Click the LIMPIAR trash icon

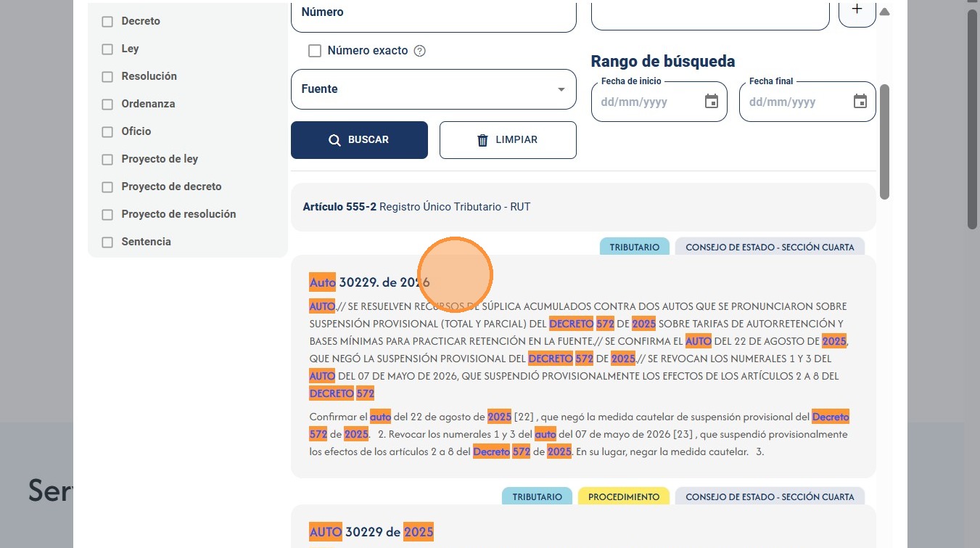click(x=482, y=140)
